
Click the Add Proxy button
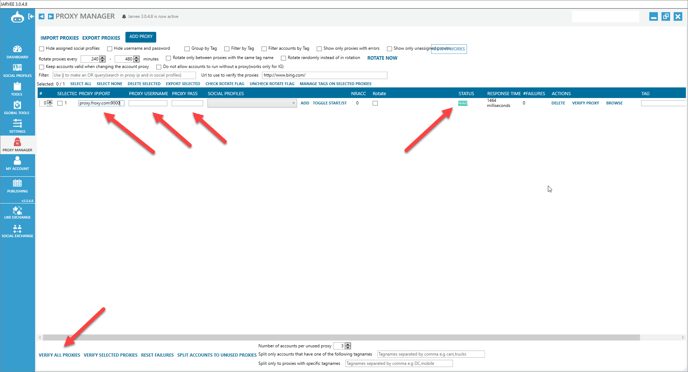click(x=141, y=37)
